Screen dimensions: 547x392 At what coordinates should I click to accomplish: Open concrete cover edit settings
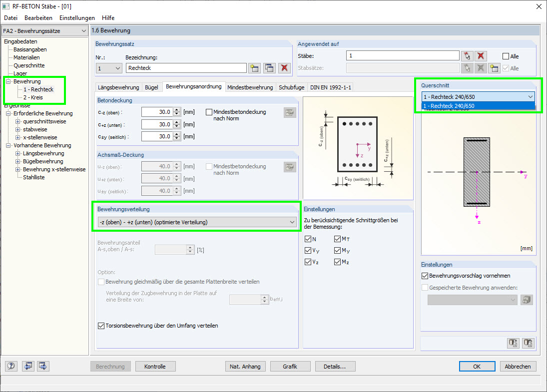[290, 112]
